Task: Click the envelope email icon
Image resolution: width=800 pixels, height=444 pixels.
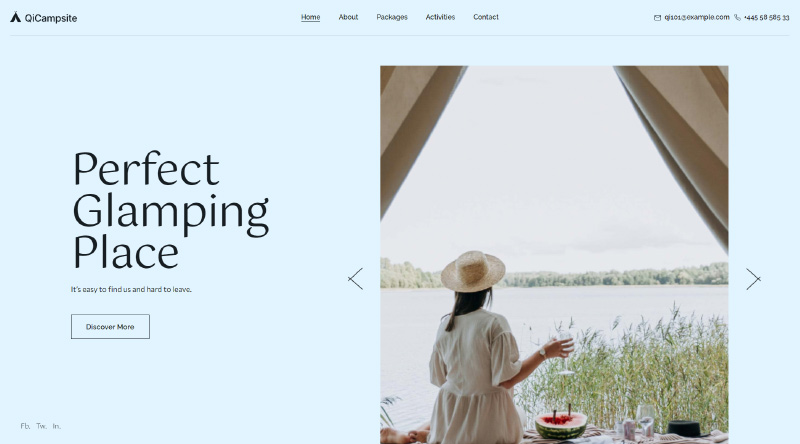Action: point(657,18)
